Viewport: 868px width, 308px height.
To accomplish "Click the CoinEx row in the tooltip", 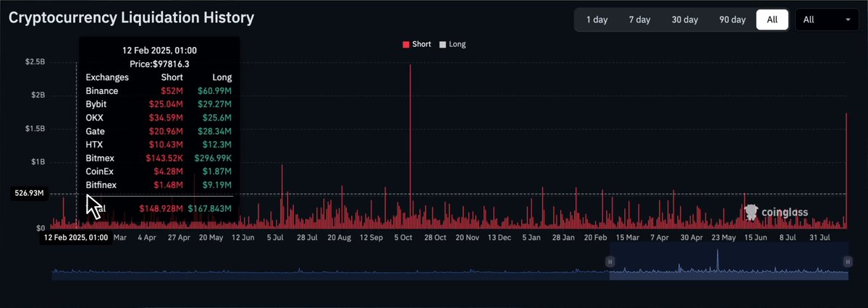I will point(159,171).
